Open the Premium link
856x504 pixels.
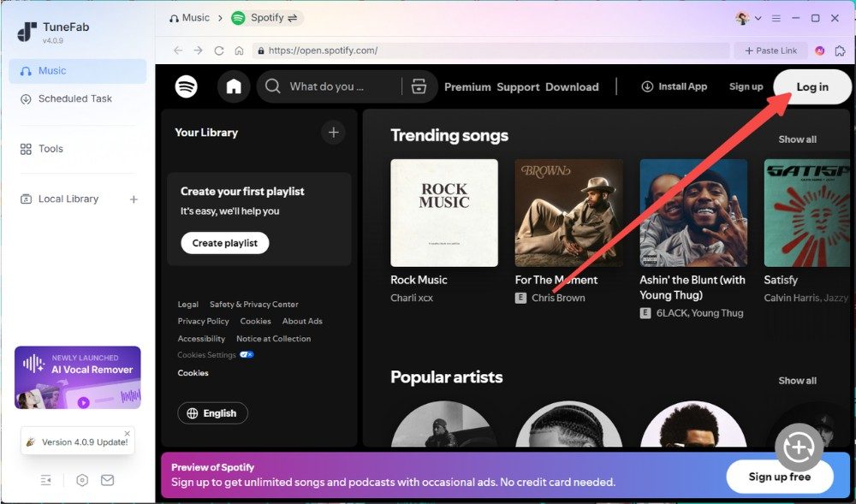pos(467,87)
